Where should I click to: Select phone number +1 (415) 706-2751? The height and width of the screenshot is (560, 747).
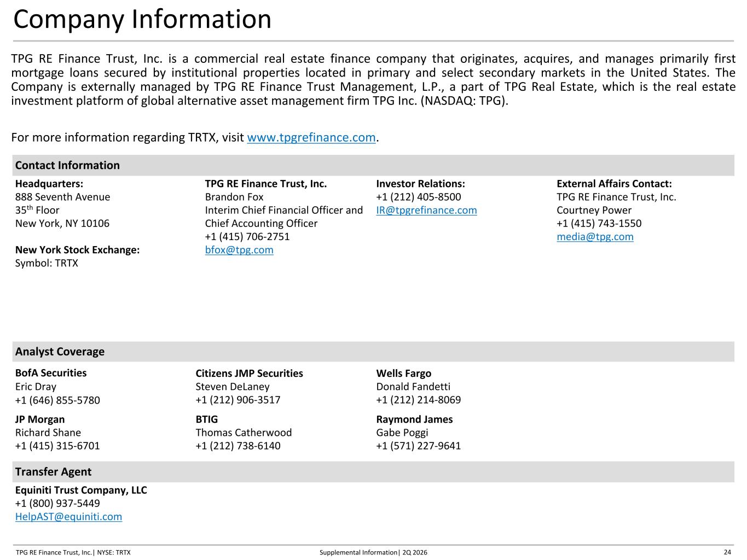[247, 237]
